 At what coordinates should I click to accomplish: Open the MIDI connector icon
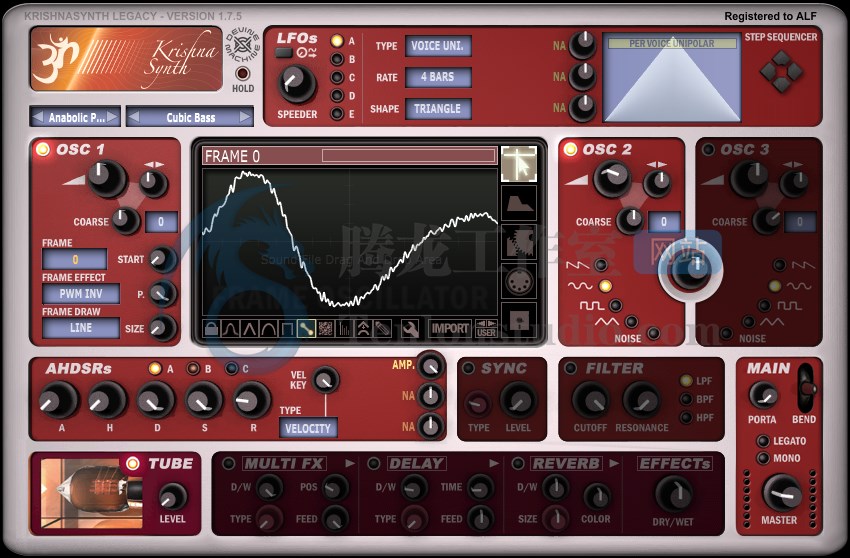tap(519, 281)
